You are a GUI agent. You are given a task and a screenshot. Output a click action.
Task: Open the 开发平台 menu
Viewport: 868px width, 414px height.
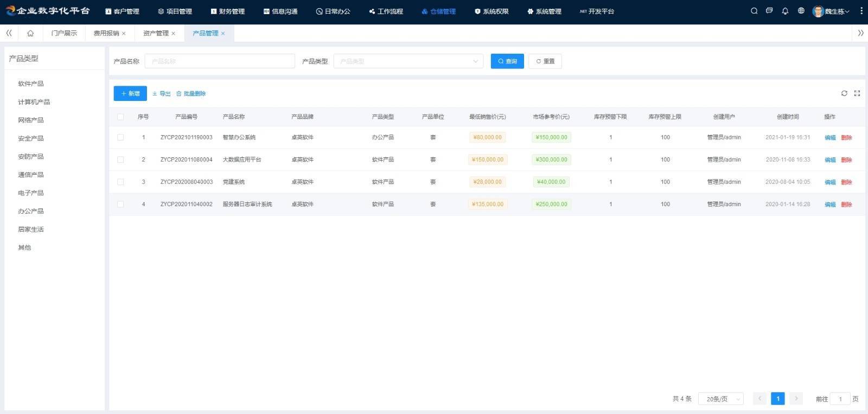tap(597, 11)
